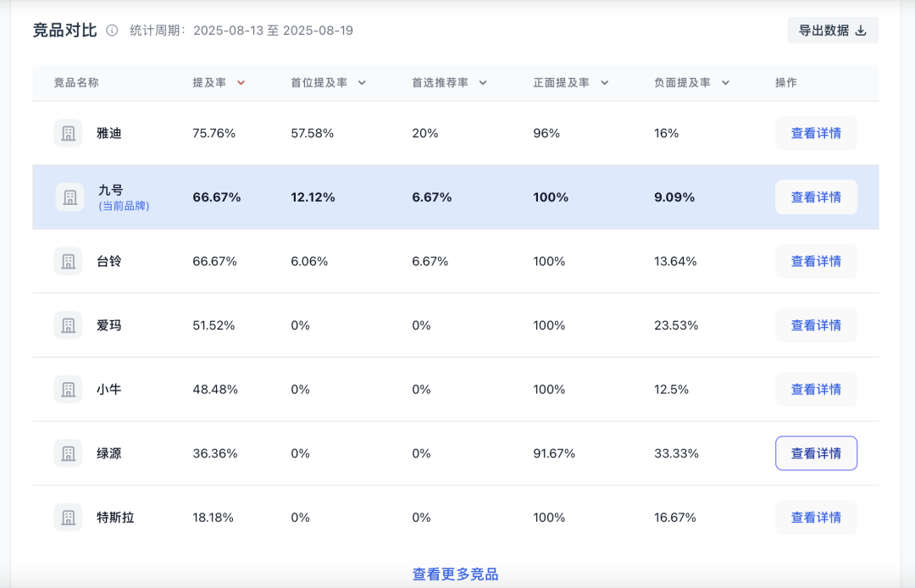Click brand name 绿源

click(x=109, y=453)
